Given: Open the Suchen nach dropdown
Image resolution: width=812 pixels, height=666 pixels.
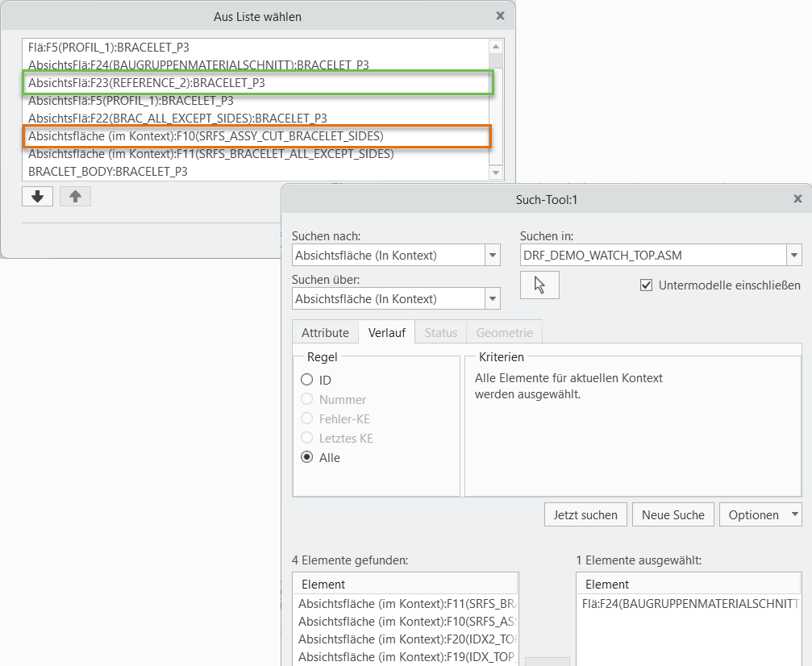Looking at the screenshot, I should pos(493,255).
